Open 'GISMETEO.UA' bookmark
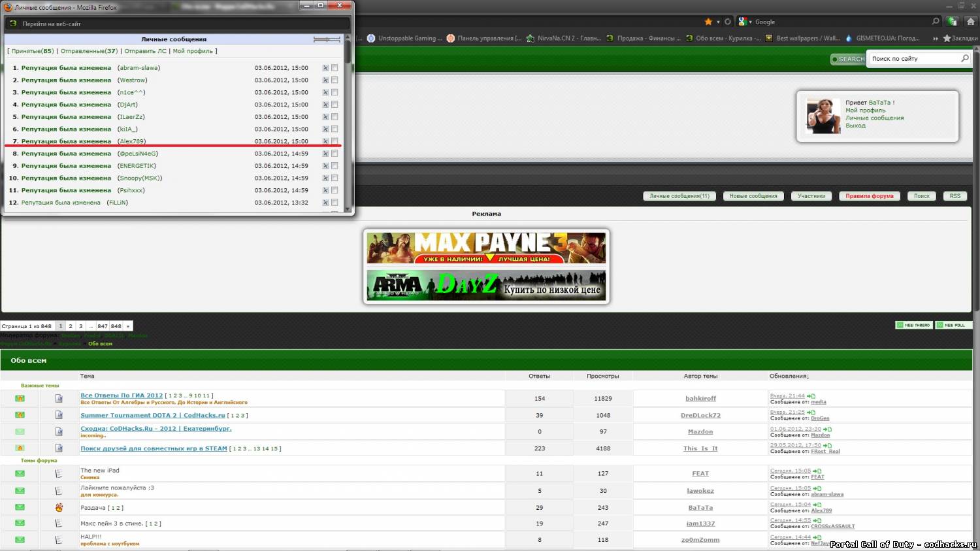Screen dimensions: 980x551 tap(883, 39)
